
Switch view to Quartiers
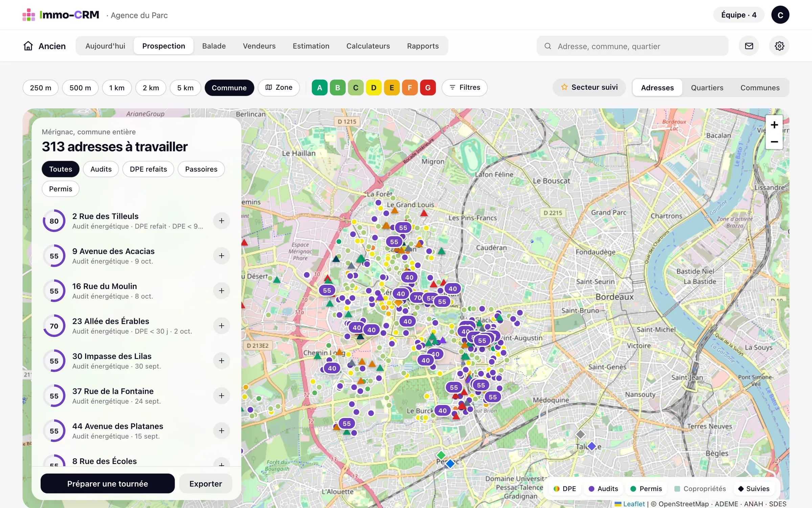click(x=707, y=88)
